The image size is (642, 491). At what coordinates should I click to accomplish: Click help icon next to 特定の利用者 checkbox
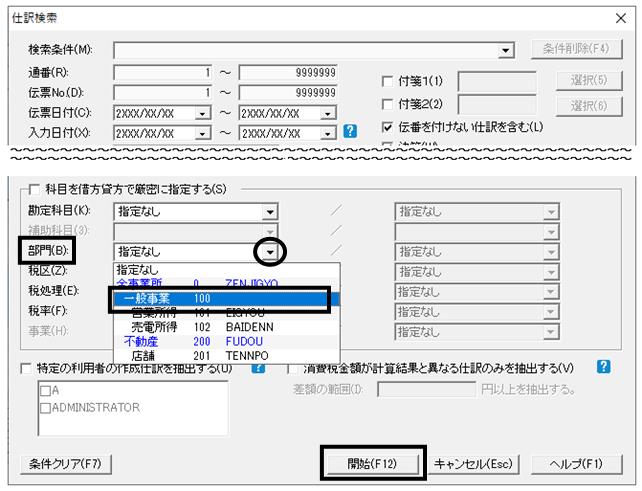click(x=259, y=367)
